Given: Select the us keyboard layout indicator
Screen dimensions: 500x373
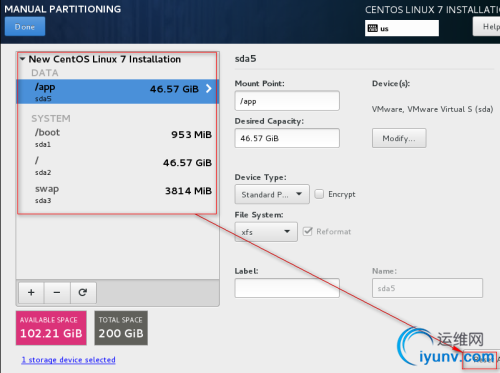Looking at the screenshot, I should (x=402, y=28).
